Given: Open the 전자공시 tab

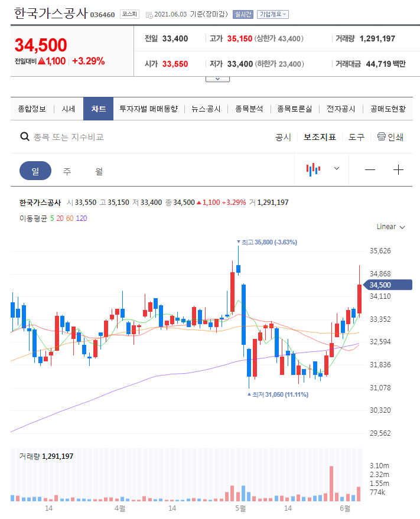Looking at the screenshot, I should point(341,109).
